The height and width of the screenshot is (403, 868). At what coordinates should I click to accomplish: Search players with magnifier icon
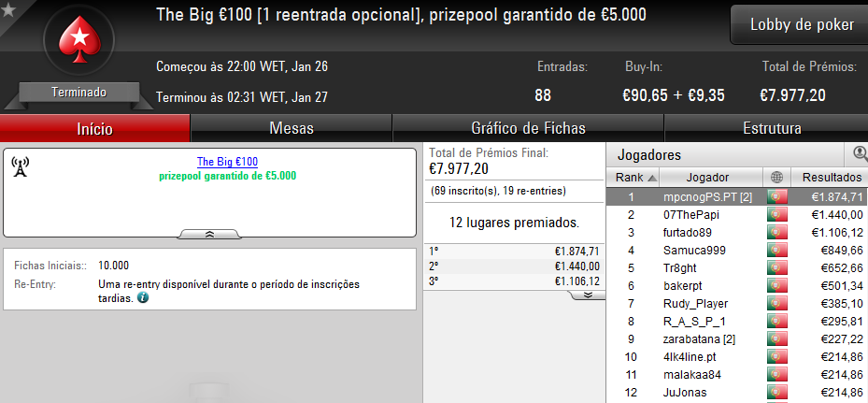(x=860, y=154)
